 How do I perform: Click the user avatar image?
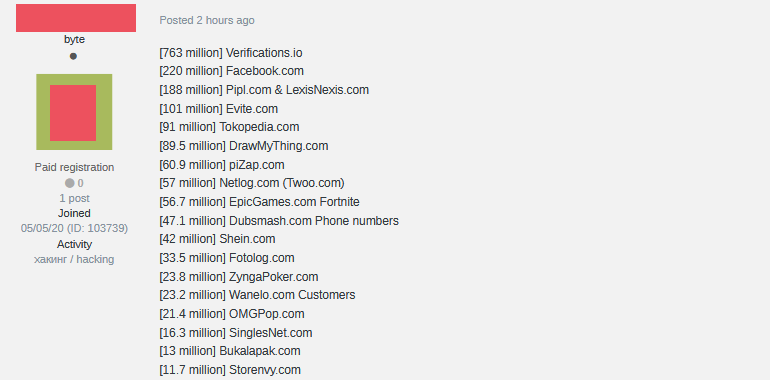coord(74,112)
